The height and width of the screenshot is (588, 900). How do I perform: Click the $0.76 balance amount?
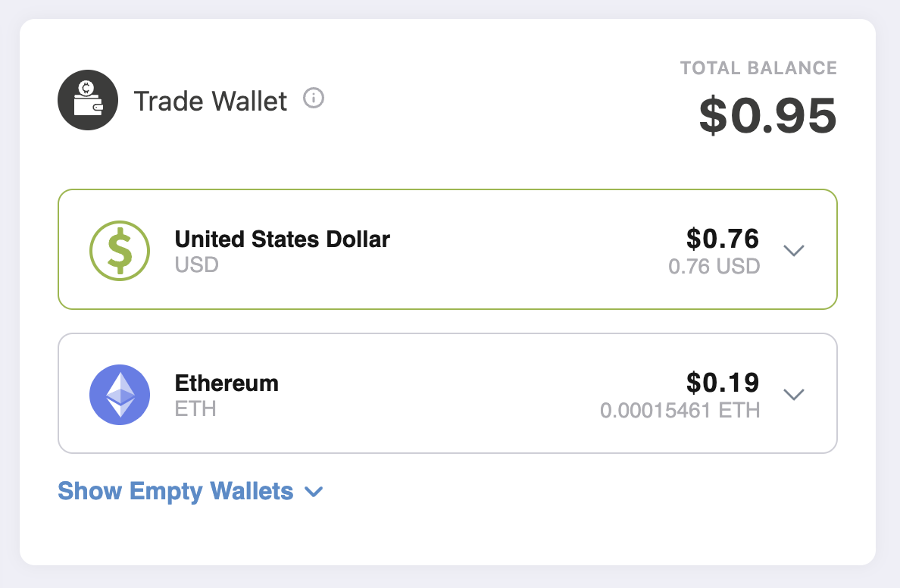723,238
